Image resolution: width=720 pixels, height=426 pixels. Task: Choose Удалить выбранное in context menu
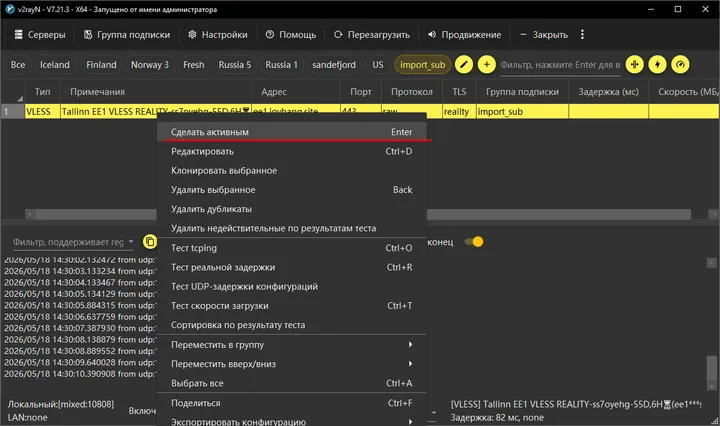coord(292,190)
